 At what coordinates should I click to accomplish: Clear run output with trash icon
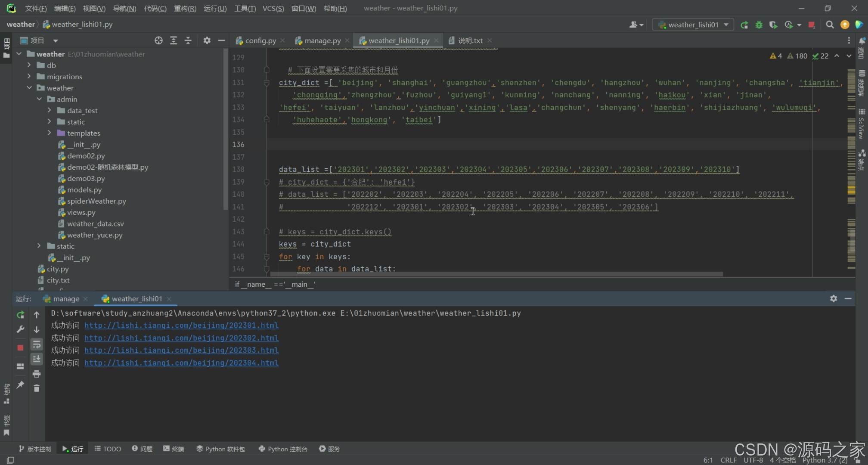point(37,388)
